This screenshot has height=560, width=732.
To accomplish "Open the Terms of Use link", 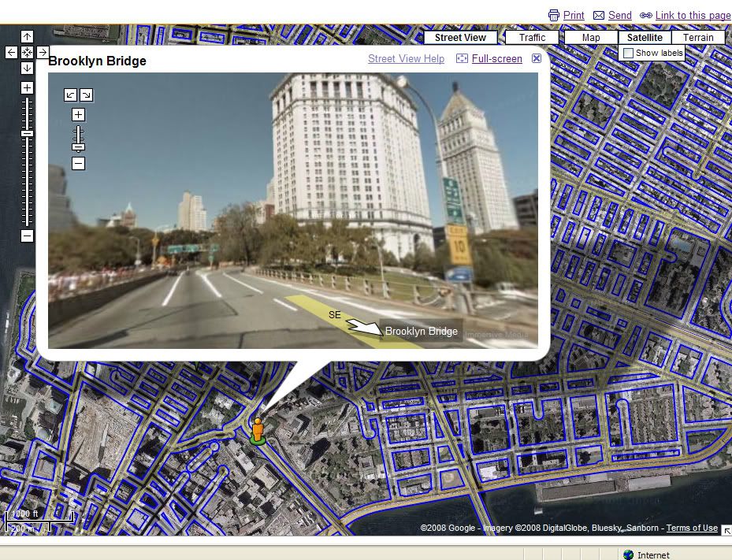I will [692, 528].
